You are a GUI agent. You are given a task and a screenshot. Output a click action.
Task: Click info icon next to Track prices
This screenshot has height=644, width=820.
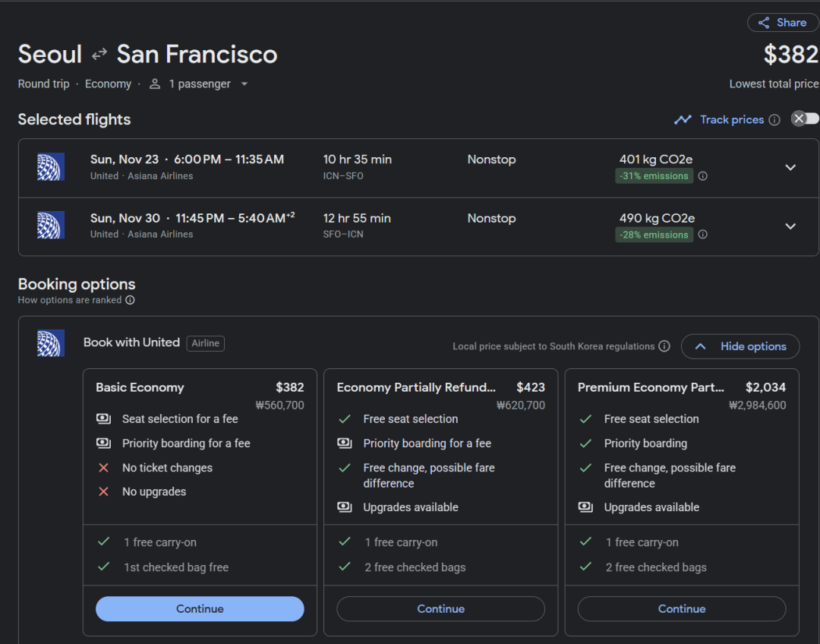tap(774, 120)
